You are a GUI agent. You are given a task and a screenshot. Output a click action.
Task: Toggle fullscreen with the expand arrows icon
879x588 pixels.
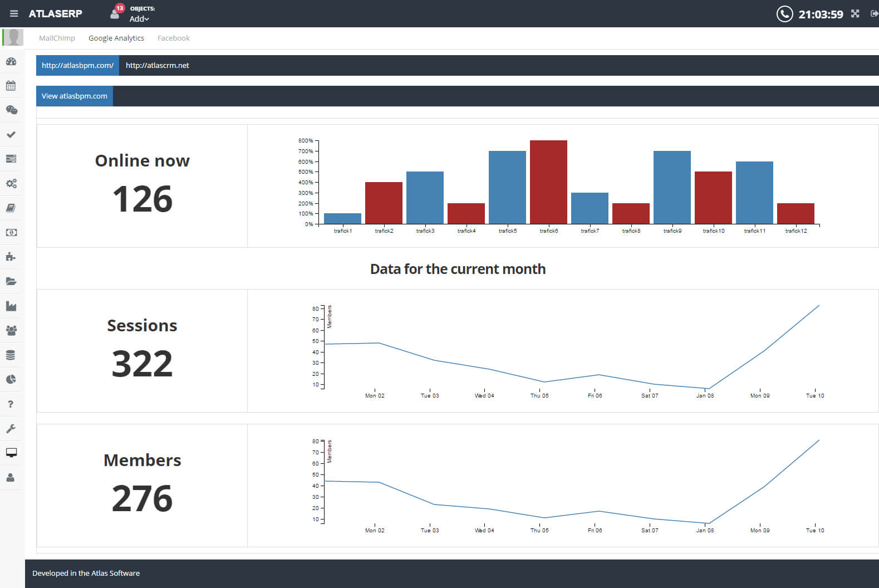click(x=855, y=13)
